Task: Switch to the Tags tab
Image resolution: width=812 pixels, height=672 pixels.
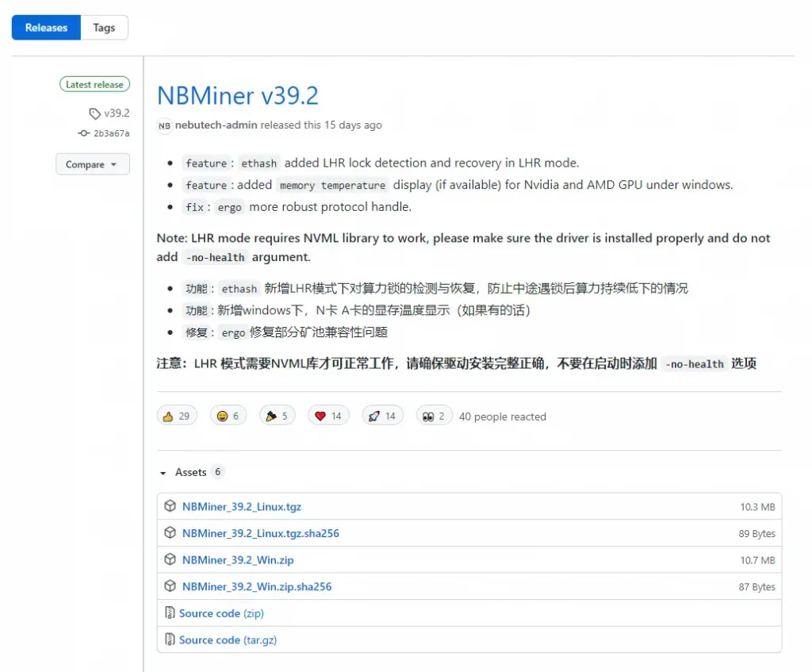Action: click(104, 28)
